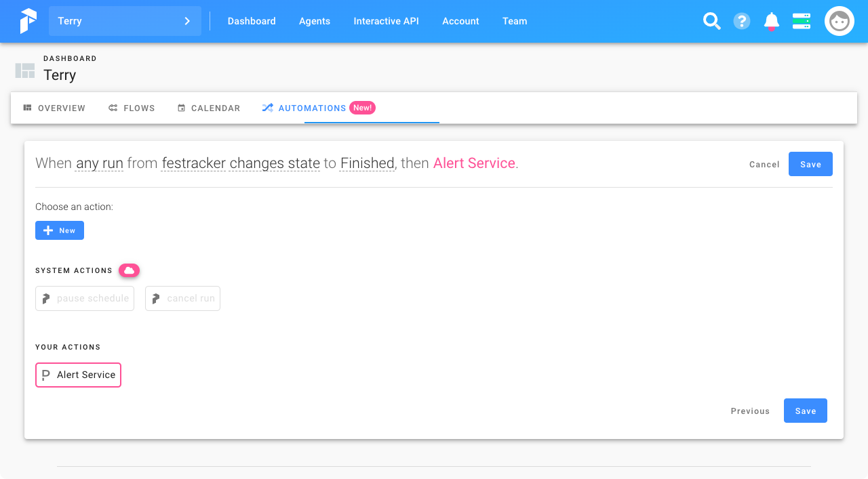868x479 pixels.
Task: Switch to the Flows tab
Action: [x=132, y=108]
